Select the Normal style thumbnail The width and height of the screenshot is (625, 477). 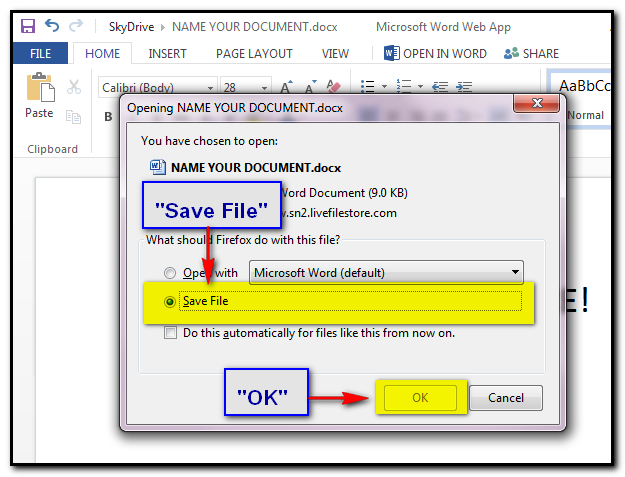[580, 99]
